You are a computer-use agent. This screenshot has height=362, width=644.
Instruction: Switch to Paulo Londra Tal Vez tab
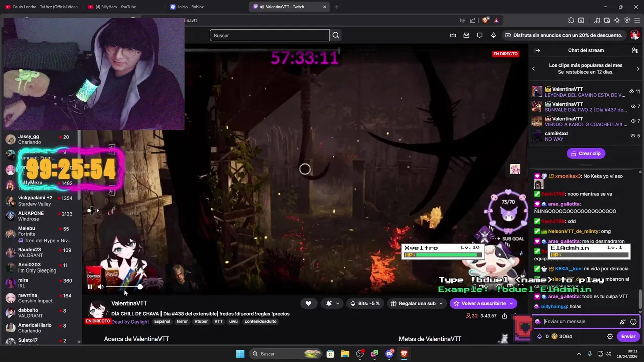tap(41, 7)
